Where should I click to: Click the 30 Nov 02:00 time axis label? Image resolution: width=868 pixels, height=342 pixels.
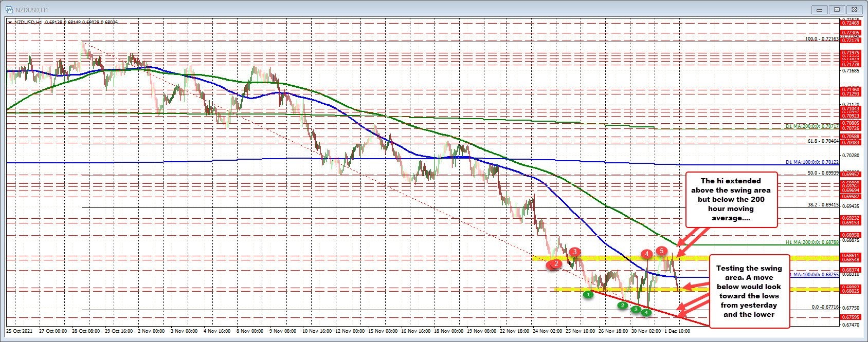(647, 331)
